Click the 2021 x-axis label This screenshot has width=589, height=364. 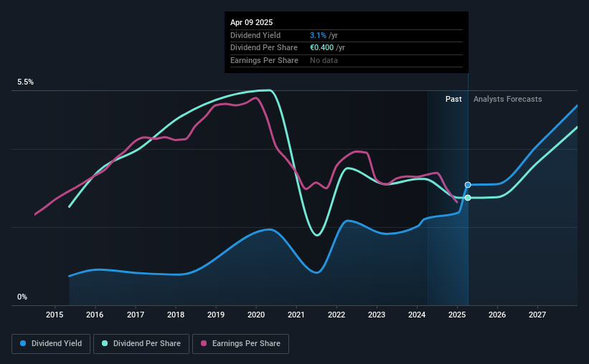(296, 315)
